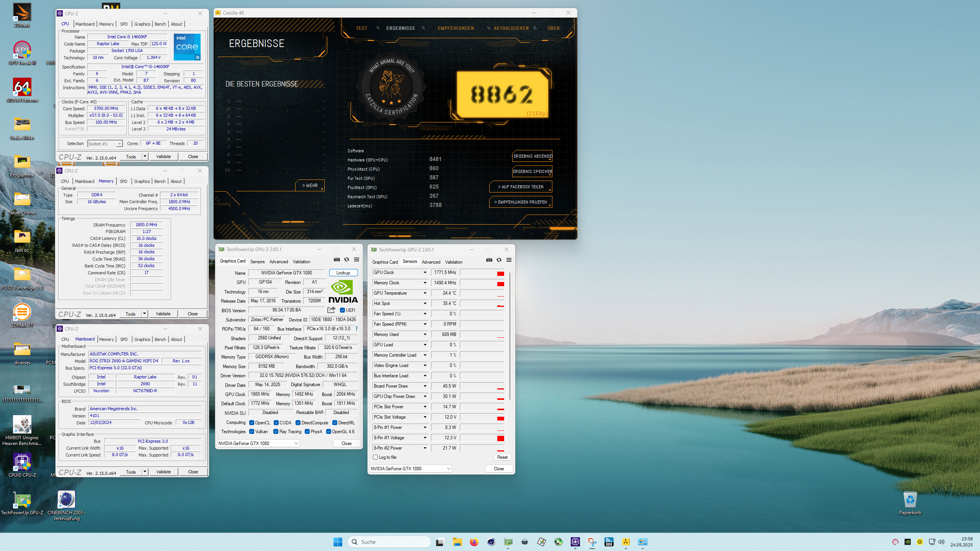This screenshot has height=551, width=980.
Task: Launch CPUID CPU-Z desktop shortcut
Action: [x=22, y=465]
